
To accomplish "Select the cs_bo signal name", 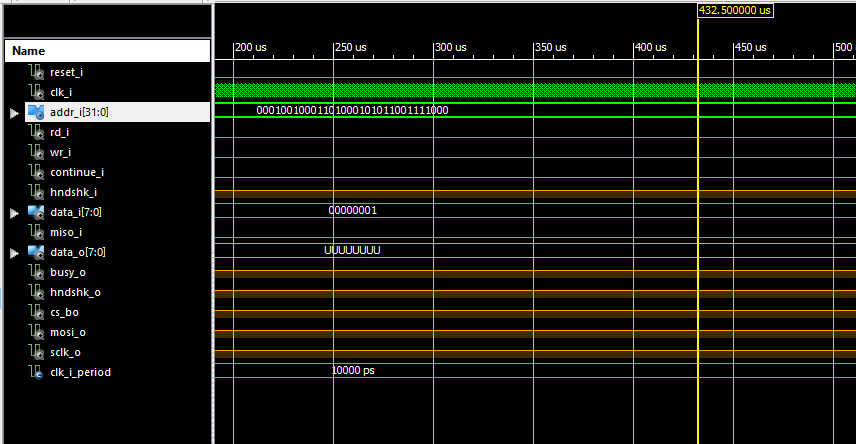I will (64, 312).
